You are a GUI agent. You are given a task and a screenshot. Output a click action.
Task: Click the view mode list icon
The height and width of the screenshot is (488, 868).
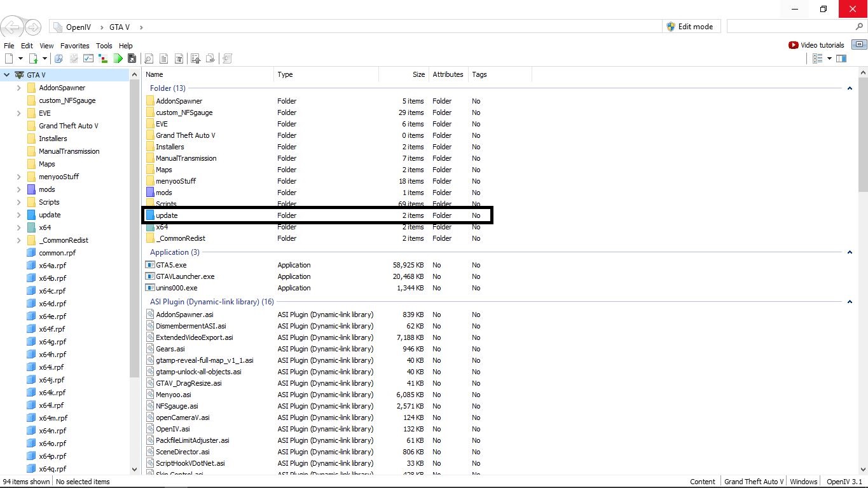(818, 58)
